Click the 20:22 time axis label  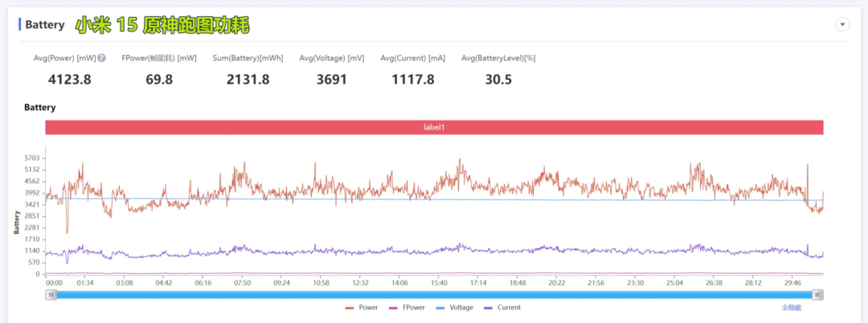(x=556, y=283)
